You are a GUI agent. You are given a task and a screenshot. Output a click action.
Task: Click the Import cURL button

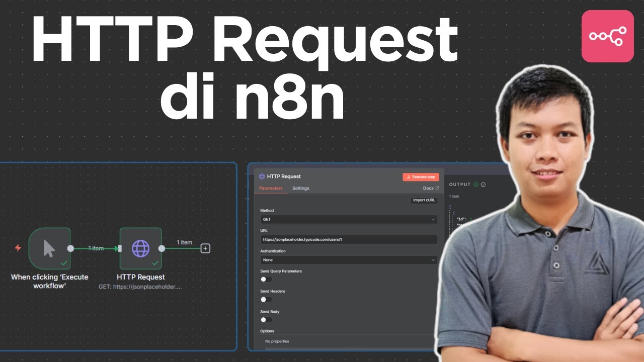pyautogui.click(x=424, y=200)
